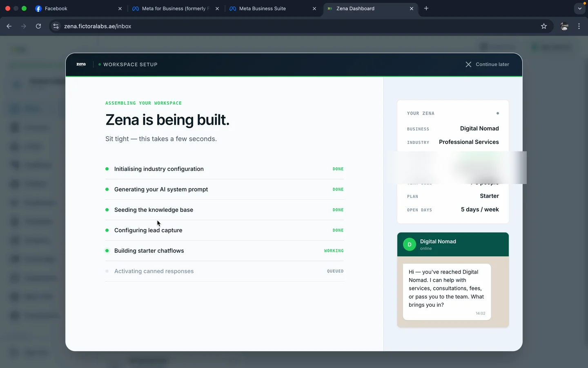
Task: Close the Meta for Business tab
Action: tap(217, 8)
